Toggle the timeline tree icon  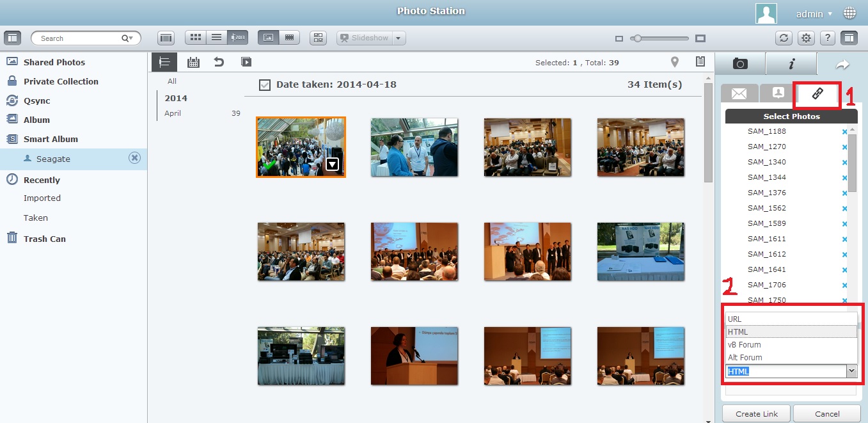tap(164, 62)
